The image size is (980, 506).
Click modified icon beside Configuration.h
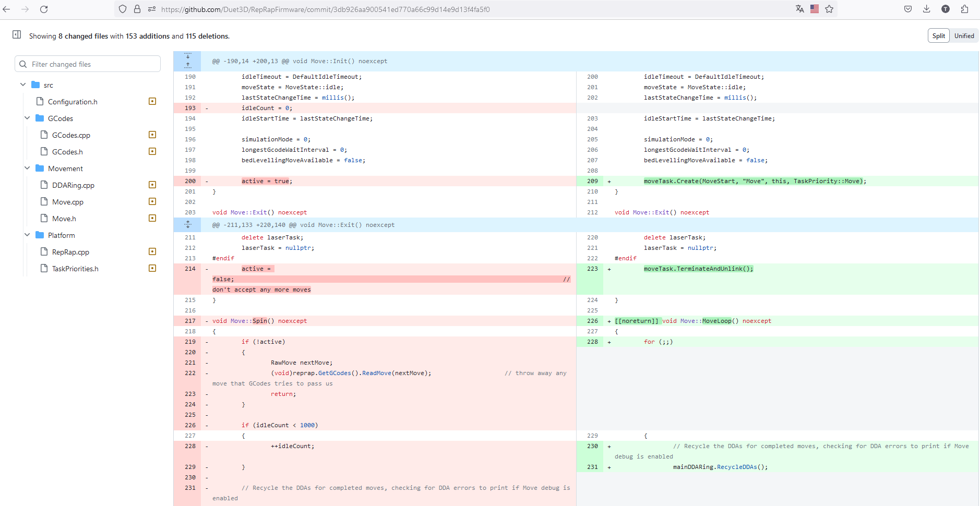152,101
